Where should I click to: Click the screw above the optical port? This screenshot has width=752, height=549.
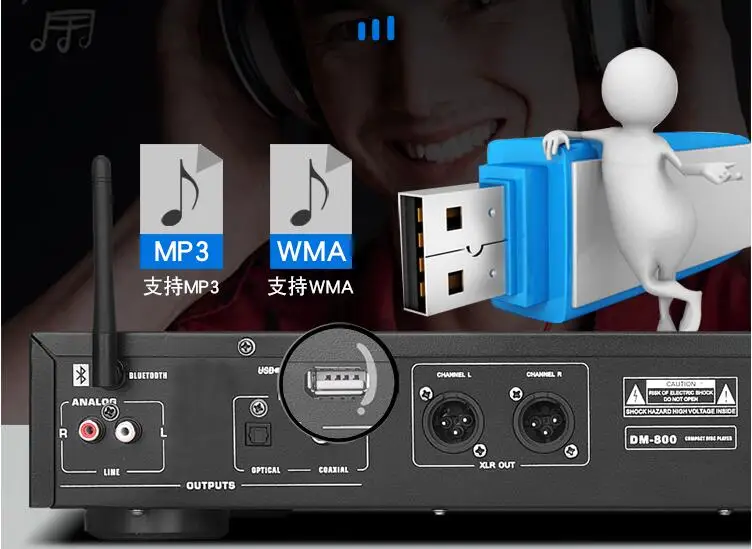[x=258, y=409]
